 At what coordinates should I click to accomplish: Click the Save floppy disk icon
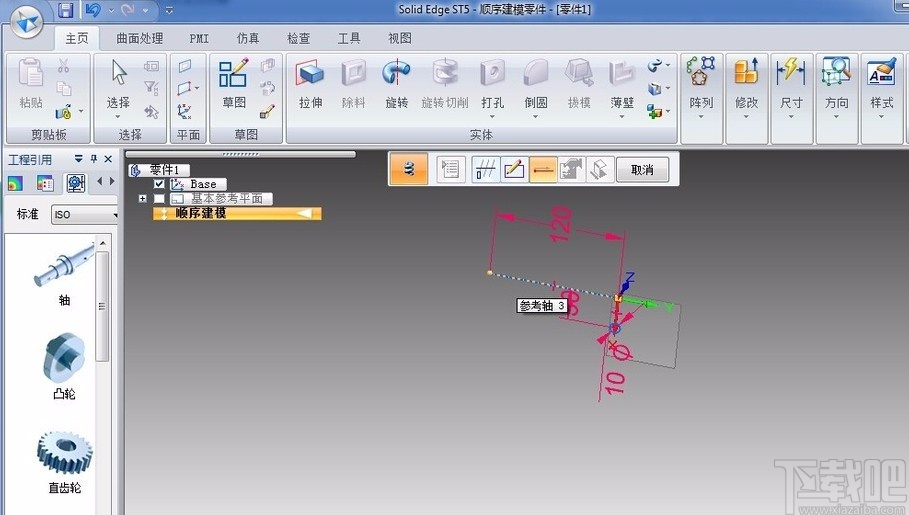66,10
